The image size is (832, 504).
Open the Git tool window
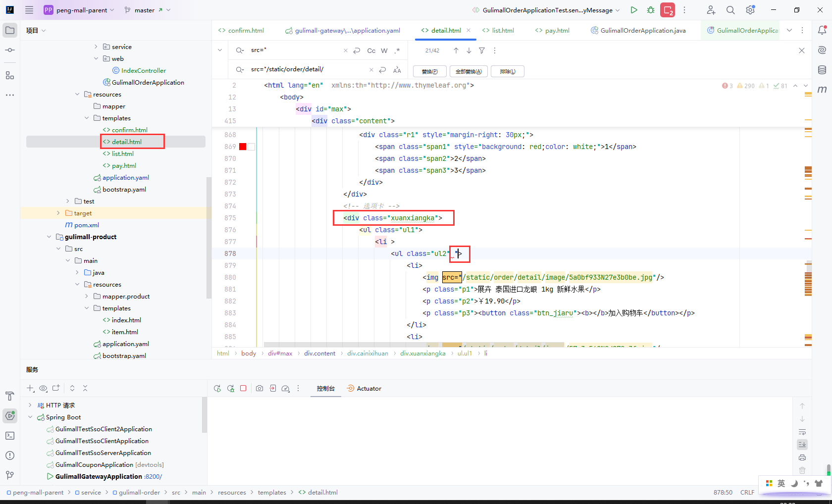[10, 475]
